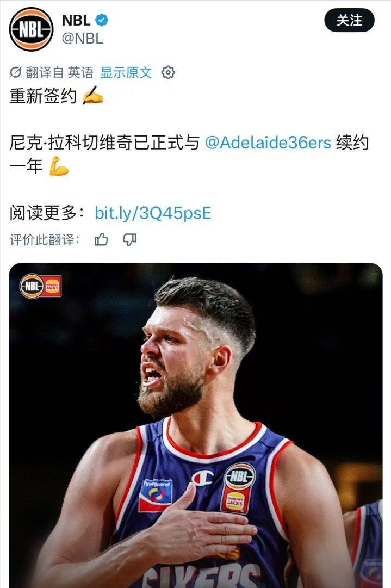Click the flexed biceps emoji
The width and height of the screenshot is (391, 588).
pyautogui.click(x=59, y=166)
